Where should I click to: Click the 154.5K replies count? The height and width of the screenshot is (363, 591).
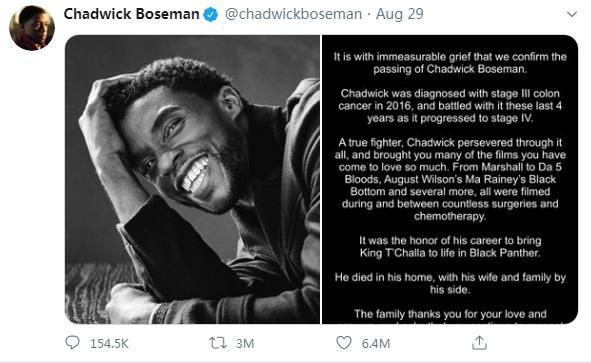(x=109, y=344)
